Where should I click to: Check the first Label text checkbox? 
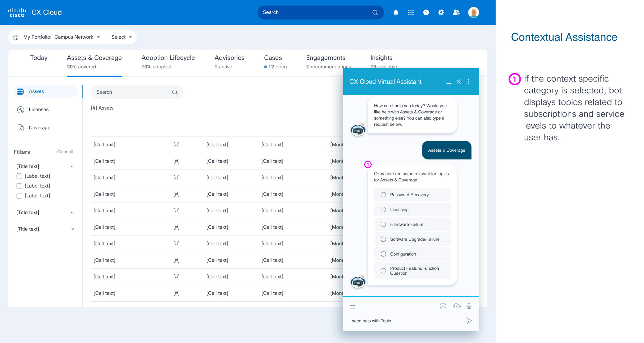(19, 176)
